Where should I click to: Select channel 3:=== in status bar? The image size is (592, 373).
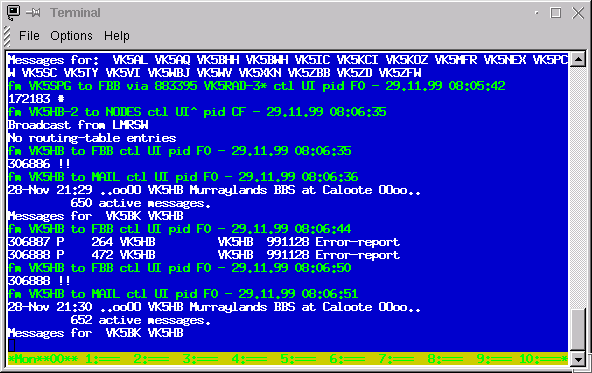[200, 359]
